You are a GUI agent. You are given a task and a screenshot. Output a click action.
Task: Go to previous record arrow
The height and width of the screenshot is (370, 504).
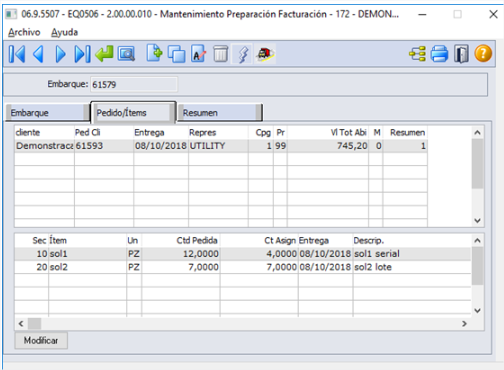click(x=38, y=54)
